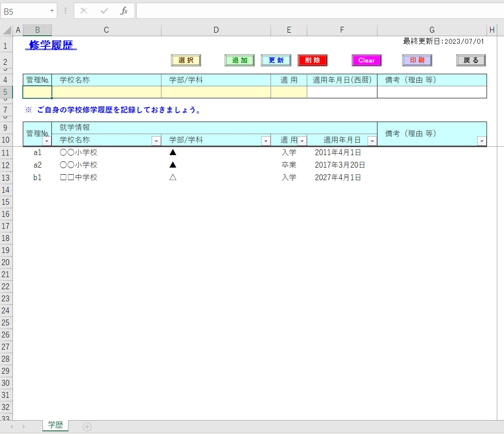
Task: Click the magenta Clear button
Action: [366, 60]
